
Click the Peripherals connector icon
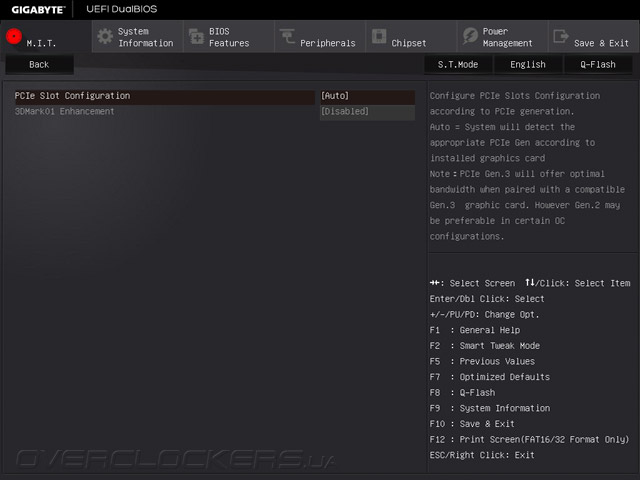[287, 36]
